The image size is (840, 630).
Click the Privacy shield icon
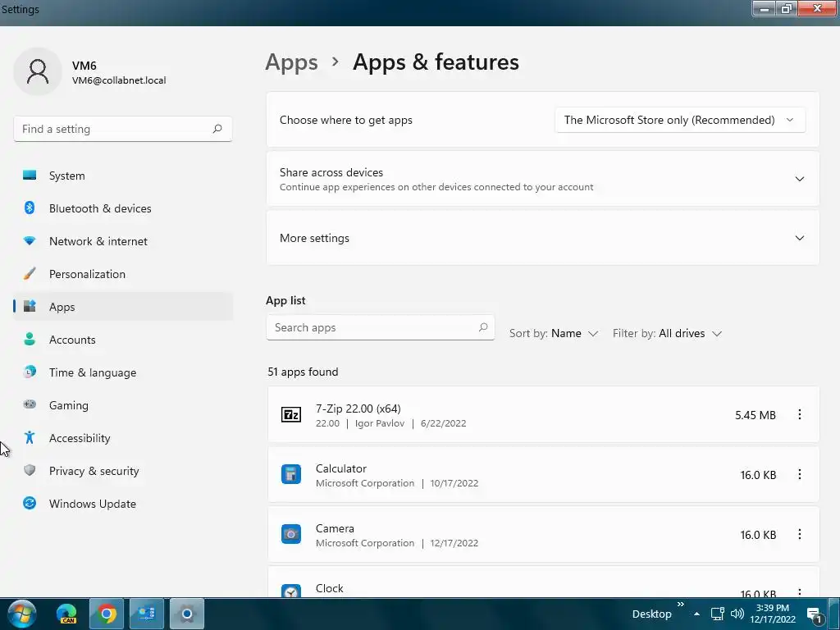coord(30,470)
